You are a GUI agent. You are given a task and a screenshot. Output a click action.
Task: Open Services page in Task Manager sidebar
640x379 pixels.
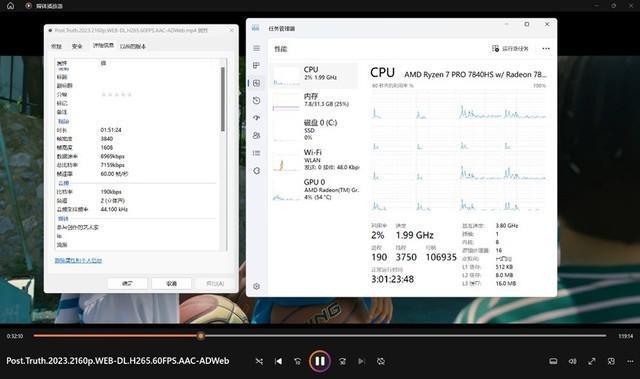[256, 171]
